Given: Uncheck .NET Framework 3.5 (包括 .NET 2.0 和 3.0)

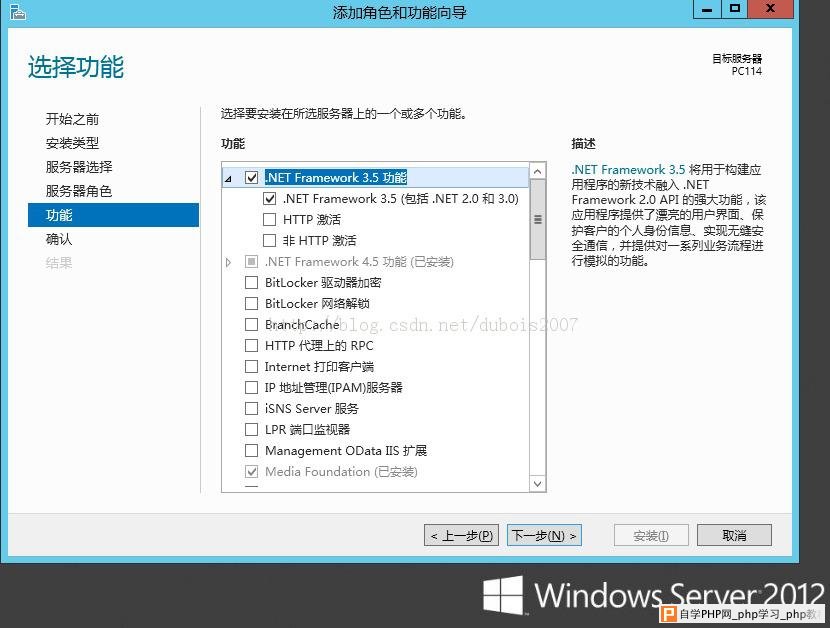Looking at the screenshot, I should tap(269, 199).
